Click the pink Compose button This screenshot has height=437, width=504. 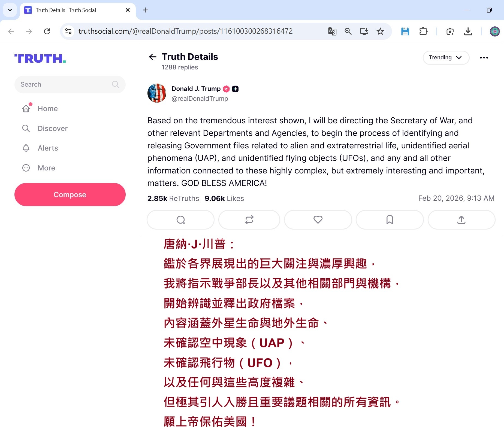(x=70, y=194)
